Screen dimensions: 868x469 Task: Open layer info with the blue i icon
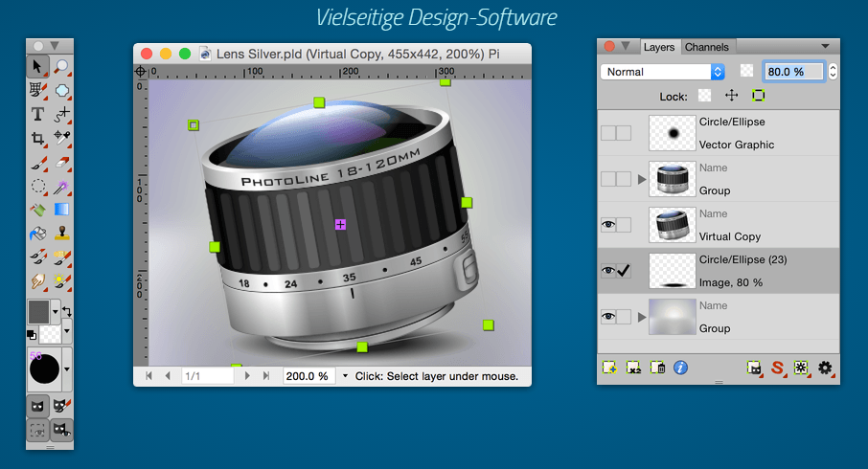point(680,368)
